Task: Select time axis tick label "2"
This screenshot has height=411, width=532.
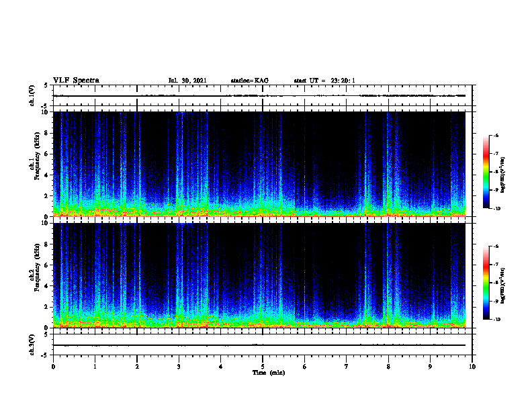Action: (137, 367)
